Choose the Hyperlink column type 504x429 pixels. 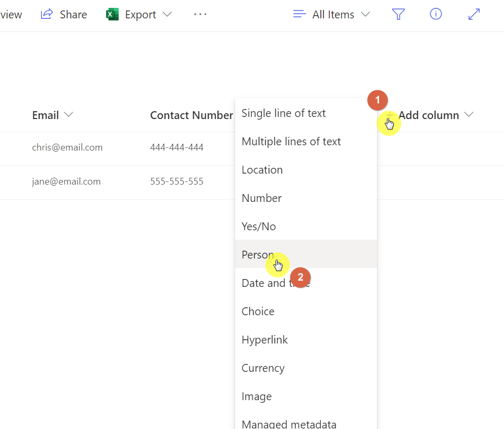tap(306, 339)
